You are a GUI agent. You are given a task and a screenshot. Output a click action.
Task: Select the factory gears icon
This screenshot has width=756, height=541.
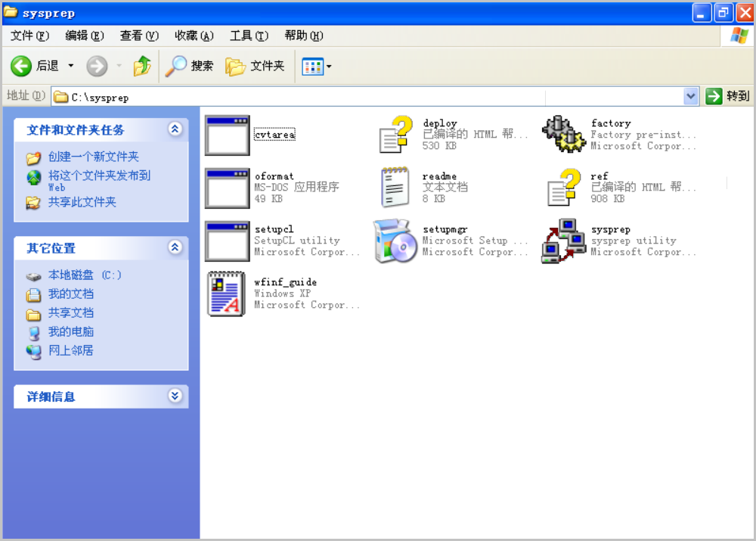click(564, 134)
